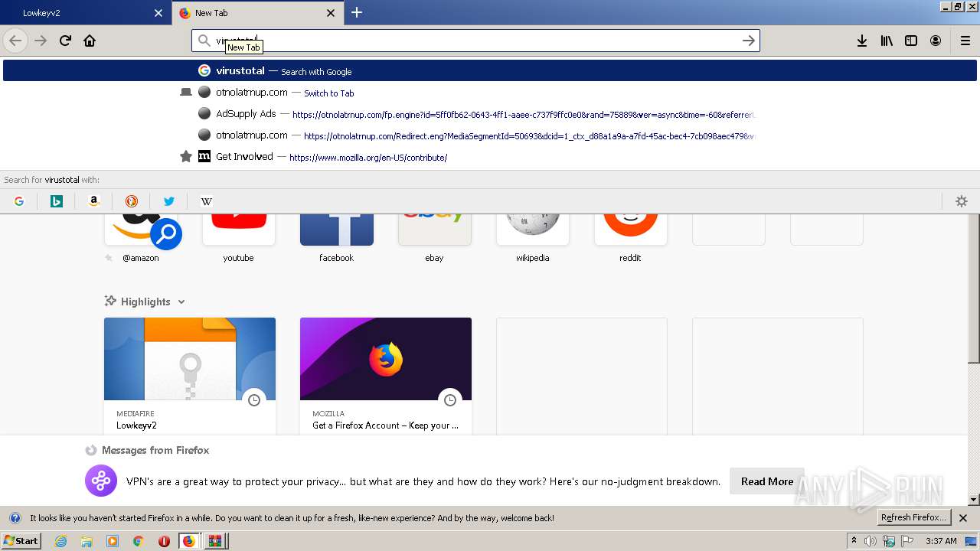Image resolution: width=980 pixels, height=551 pixels.
Task: Close the Lowkeyv2 tab
Action: pyautogui.click(x=158, y=13)
